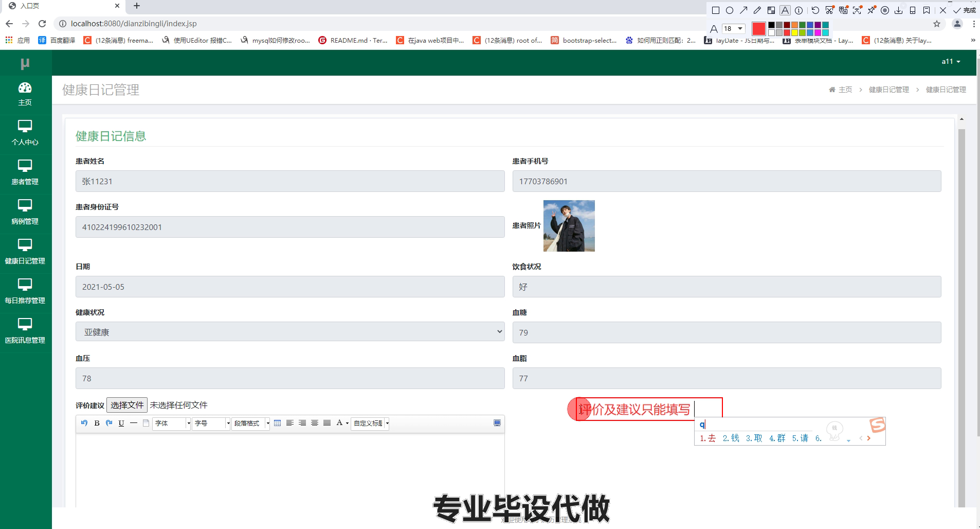Screen dimensions: 980x529
Task: Click the clear document icon in editor
Action: (x=146, y=423)
